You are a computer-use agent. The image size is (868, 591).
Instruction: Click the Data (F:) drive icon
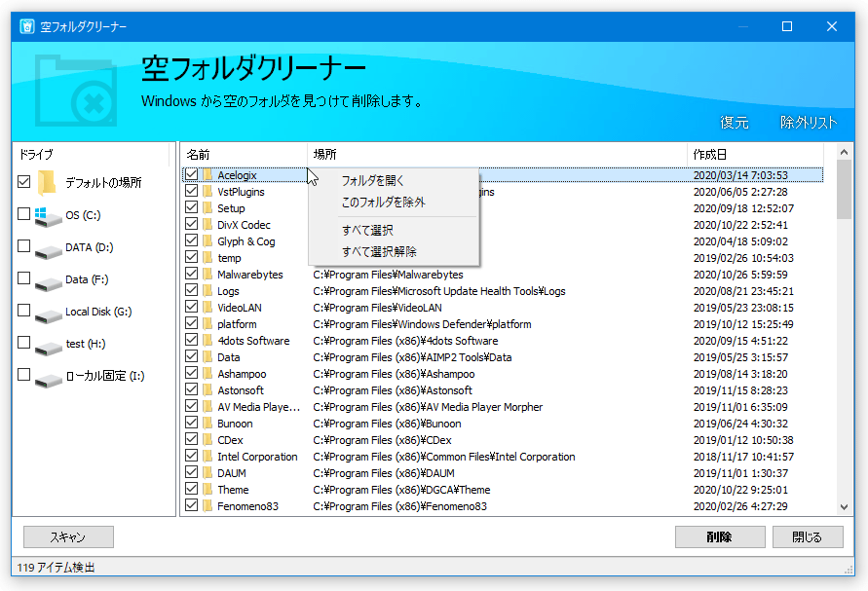point(48,283)
